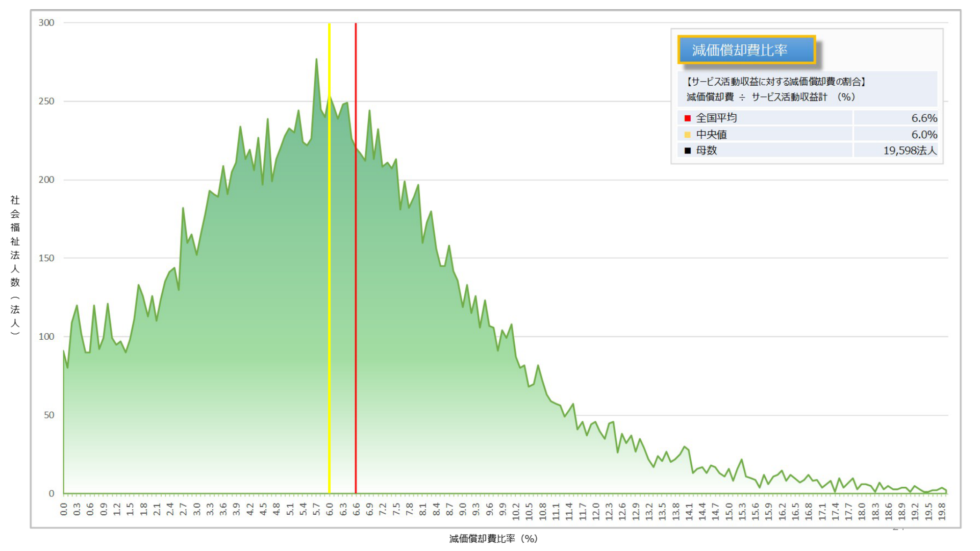
Task: Select the 6.6% national average value
Action: (924, 118)
